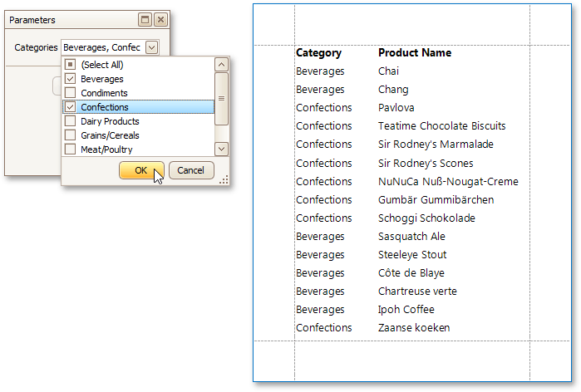Uncheck the Confections checkbox
581x392 pixels.
point(71,107)
